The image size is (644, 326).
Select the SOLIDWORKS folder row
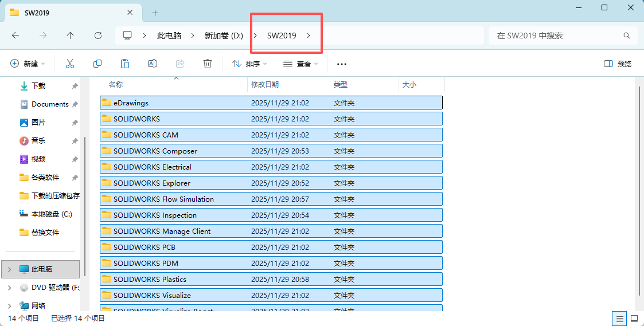271,119
